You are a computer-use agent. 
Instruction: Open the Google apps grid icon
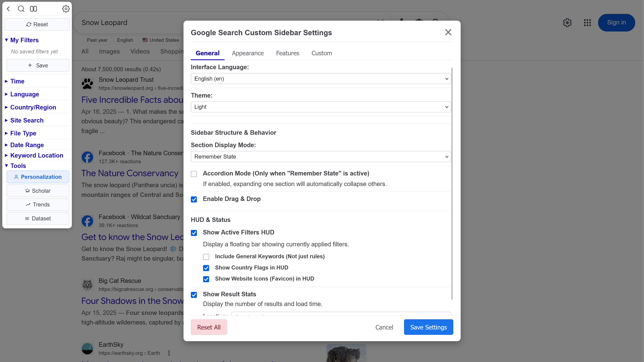(x=587, y=22)
